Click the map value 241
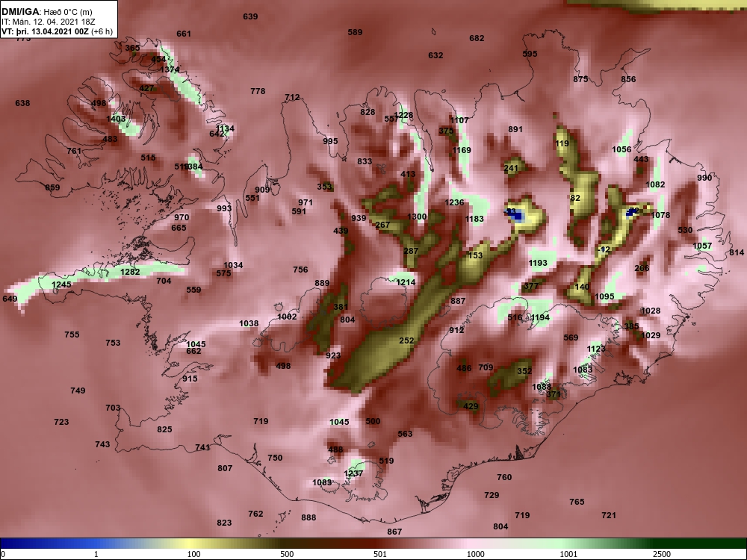This screenshot has width=747, height=560. (x=511, y=168)
